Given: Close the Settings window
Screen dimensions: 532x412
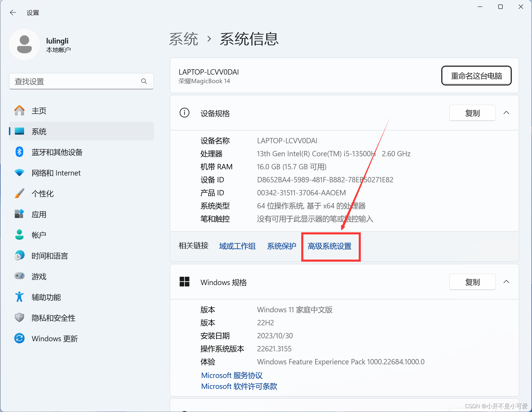Looking at the screenshot, I should [521, 7].
